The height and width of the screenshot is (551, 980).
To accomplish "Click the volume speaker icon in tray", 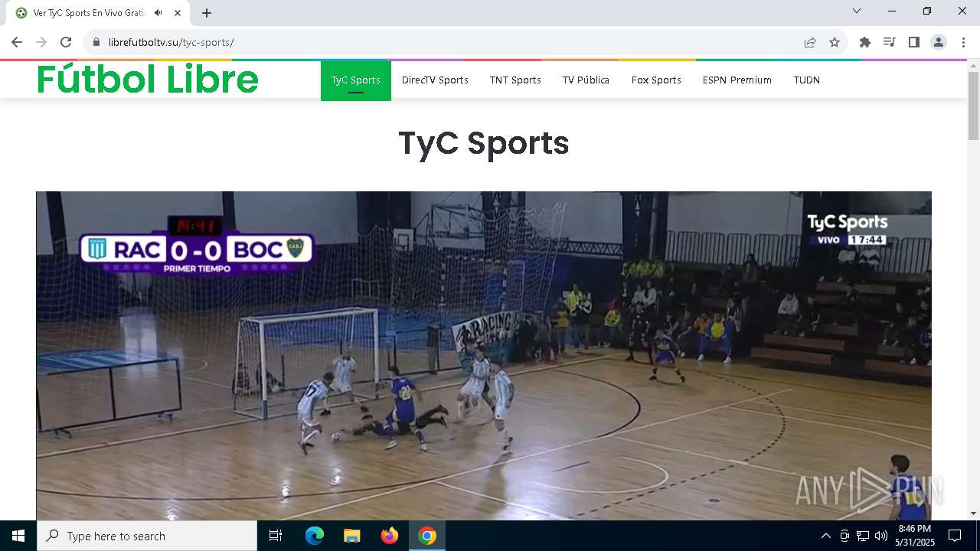I will [x=881, y=536].
